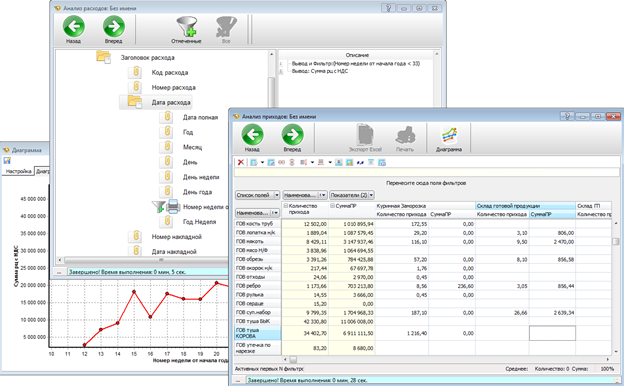Viewport: 624px width, 386px height.
Task: Click the dark blue wave icon in pivot toolbar
Action: [361, 162]
